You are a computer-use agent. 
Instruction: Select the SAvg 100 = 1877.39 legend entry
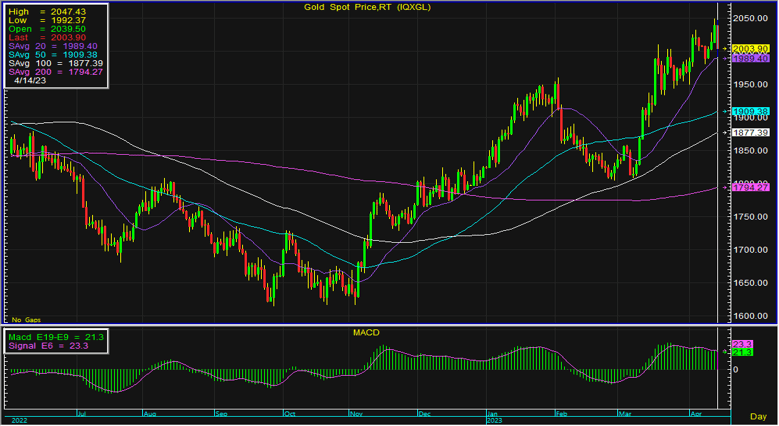[x=56, y=63]
